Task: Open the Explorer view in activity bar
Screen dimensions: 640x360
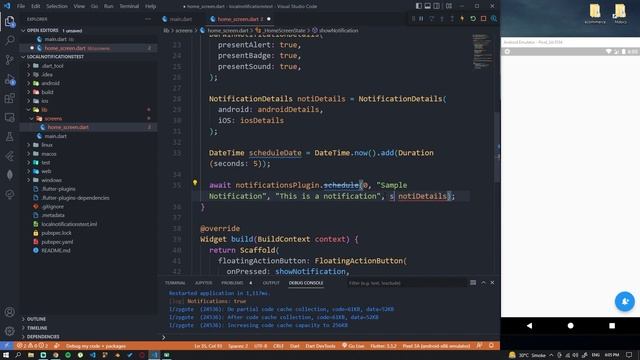Action: pyautogui.click(x=9, y=21)
